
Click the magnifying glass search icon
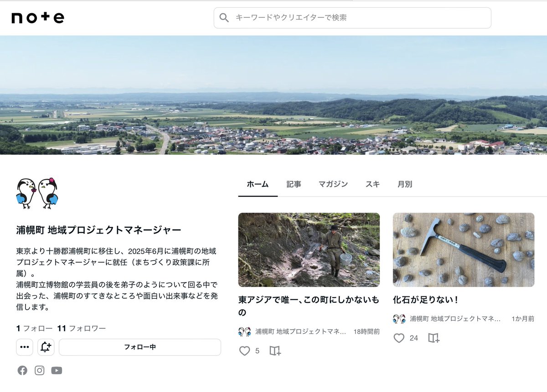point(224,17)
